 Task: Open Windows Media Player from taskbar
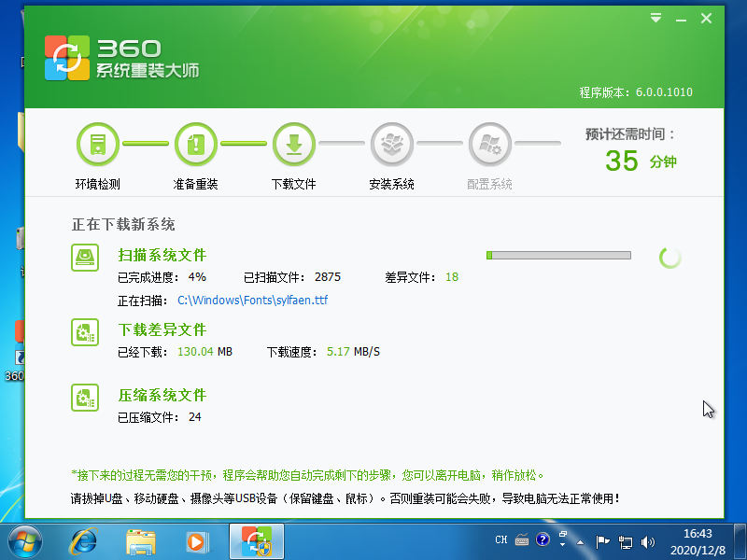(x=197, y=542)
